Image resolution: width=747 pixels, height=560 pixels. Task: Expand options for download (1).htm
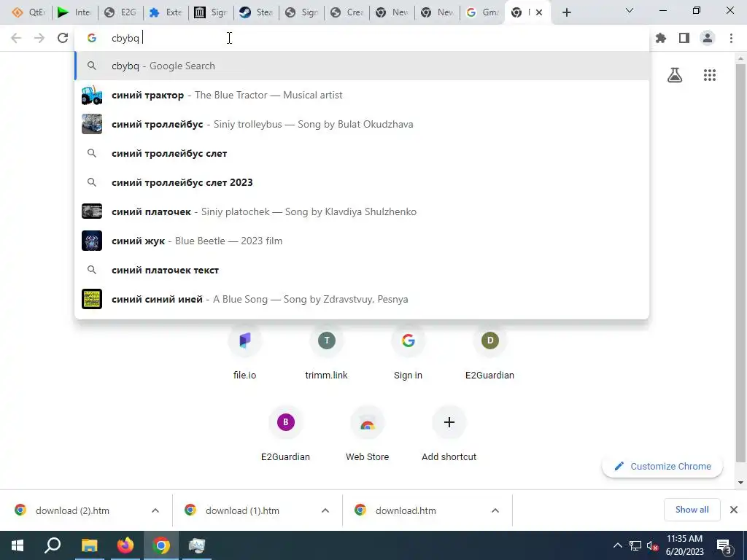pos(325,510)
